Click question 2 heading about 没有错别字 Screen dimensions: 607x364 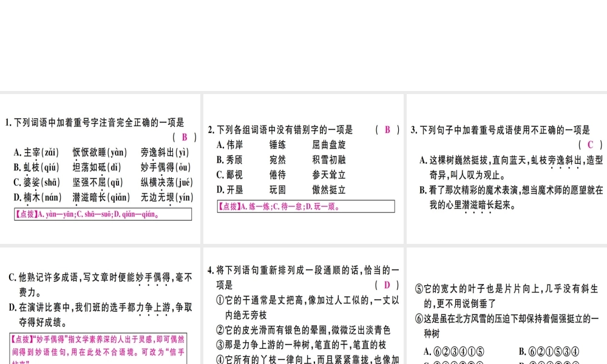280,130
